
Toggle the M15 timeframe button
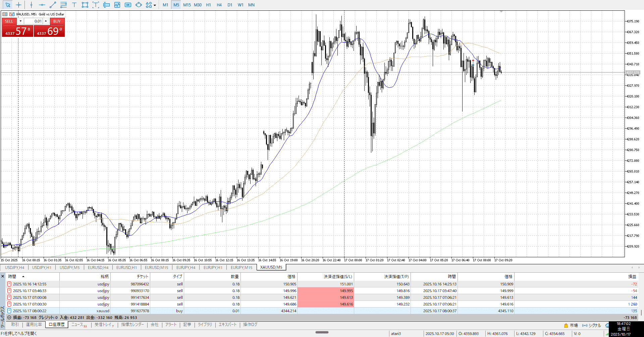[187, 5]
